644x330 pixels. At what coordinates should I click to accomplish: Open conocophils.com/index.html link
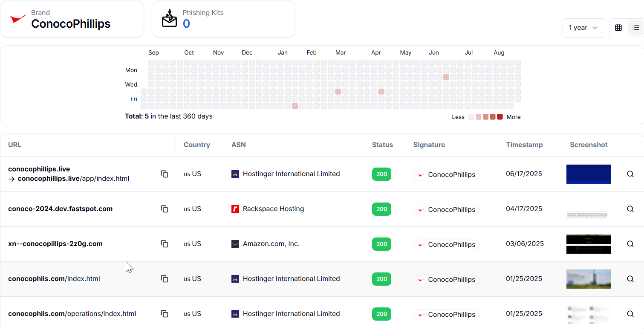point(54,279)
